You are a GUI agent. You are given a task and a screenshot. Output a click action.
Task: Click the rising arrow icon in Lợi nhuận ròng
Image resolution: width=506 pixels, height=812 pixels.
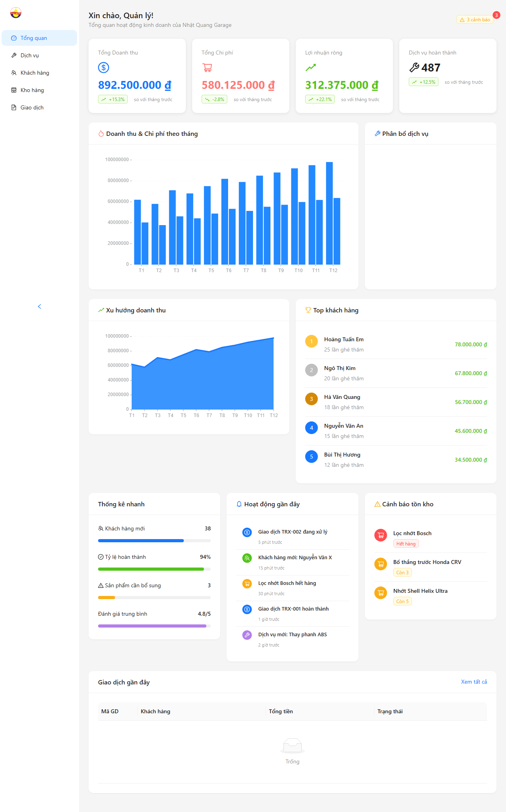(x=311, y=68)
